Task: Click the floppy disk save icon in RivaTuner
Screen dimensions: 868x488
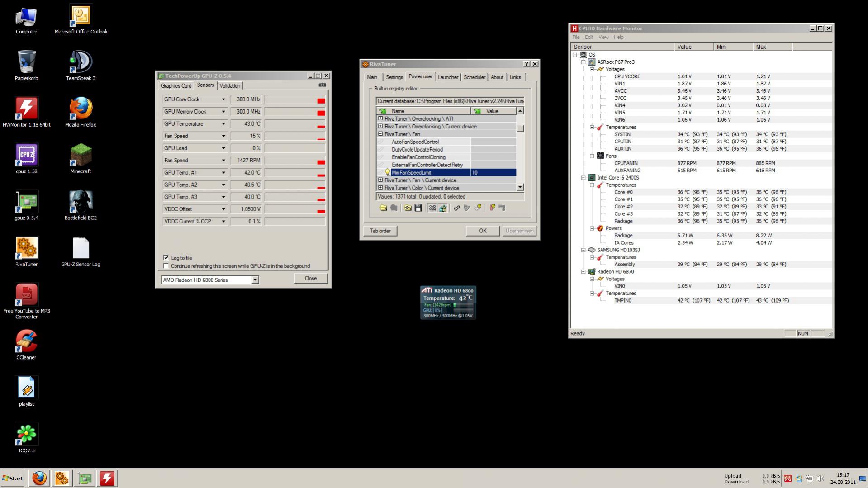Action: tap(418, 208)
